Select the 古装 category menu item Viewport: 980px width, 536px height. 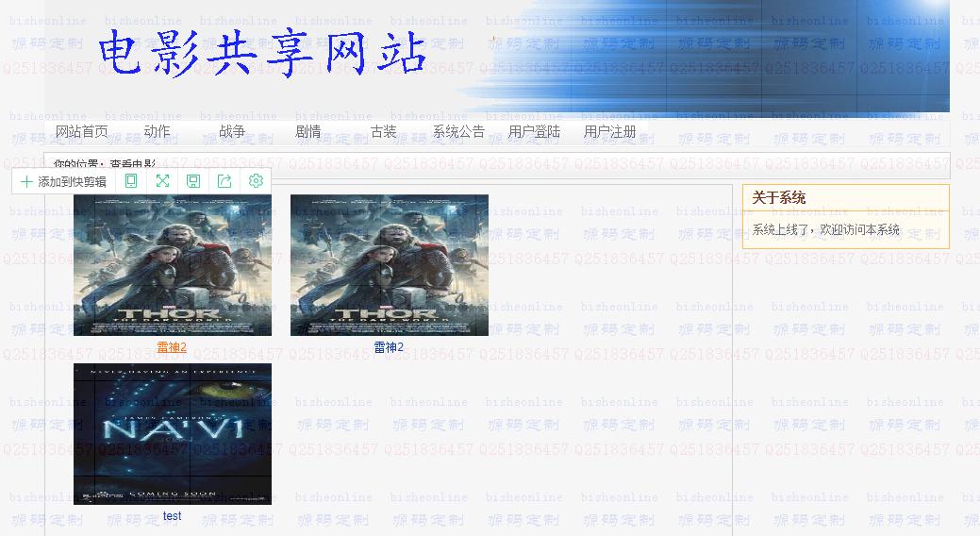[x=383, y=131]
